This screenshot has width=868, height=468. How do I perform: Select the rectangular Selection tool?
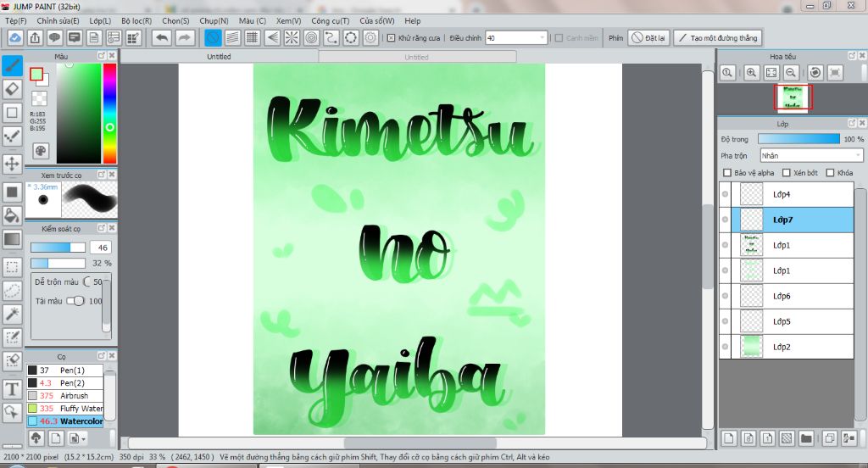point(12,266)
